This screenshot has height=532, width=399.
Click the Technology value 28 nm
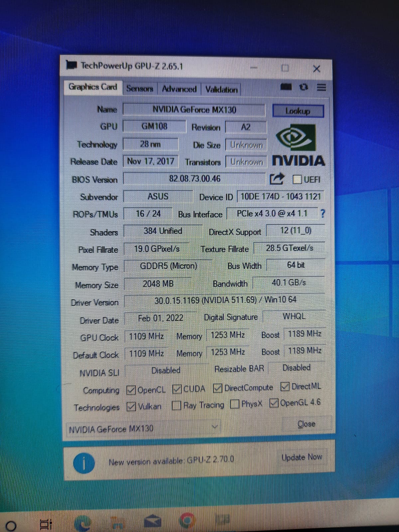pyautogui.click(x=150, y=144)
